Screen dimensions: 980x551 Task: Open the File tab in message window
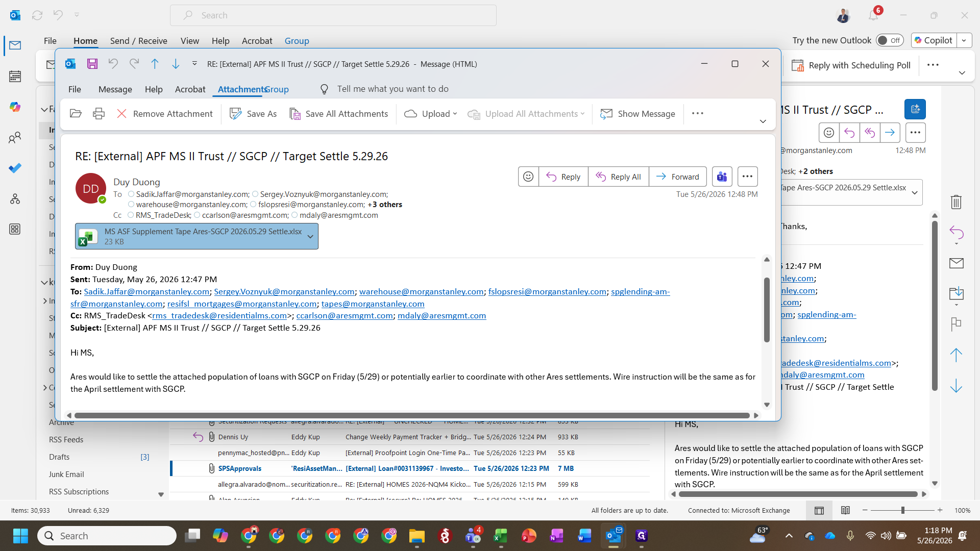(75, 89)
